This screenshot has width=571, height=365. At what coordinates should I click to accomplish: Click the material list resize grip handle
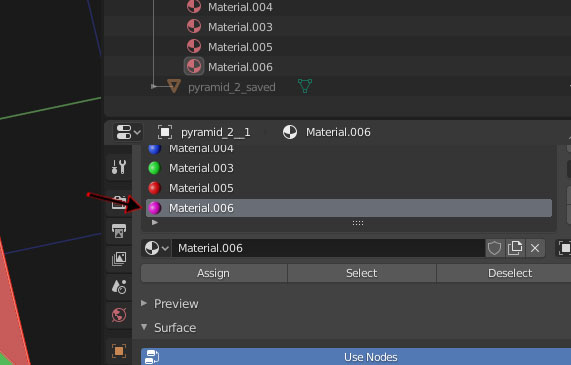[x=358, y=223]
